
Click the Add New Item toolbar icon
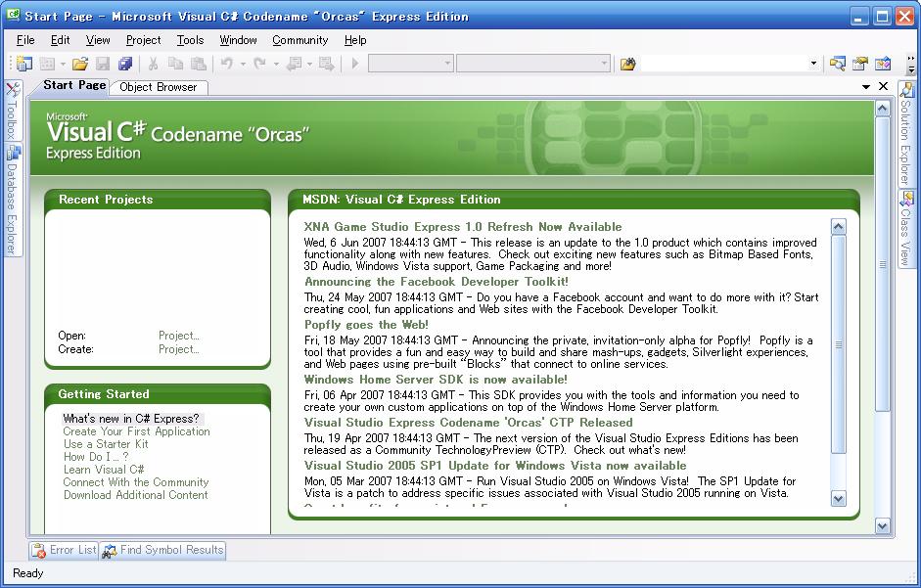coord(47,64)
